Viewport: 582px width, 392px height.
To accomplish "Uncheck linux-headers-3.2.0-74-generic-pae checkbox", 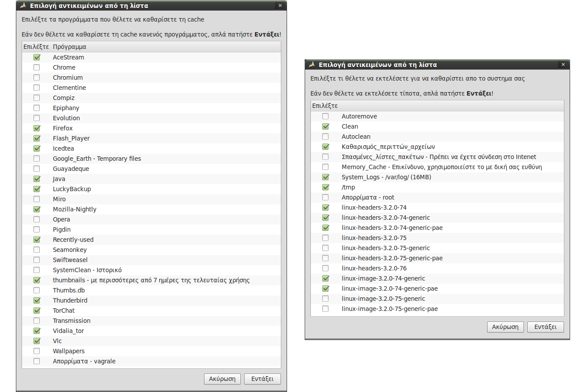I will click(325, 228).
